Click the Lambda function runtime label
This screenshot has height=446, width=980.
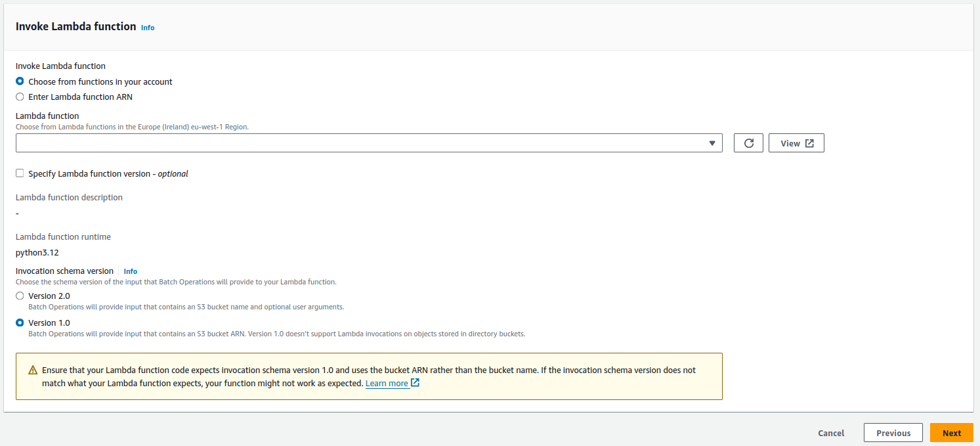[63, 236]
